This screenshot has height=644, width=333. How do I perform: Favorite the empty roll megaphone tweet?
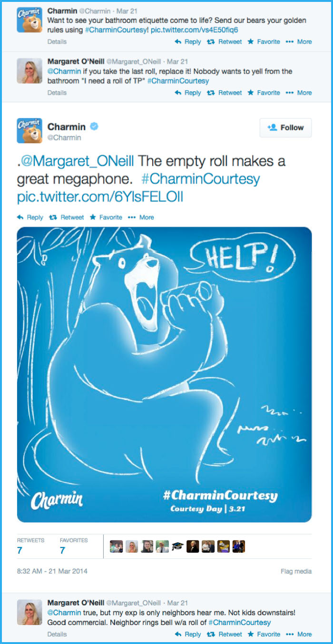click(x=106, y=217)
